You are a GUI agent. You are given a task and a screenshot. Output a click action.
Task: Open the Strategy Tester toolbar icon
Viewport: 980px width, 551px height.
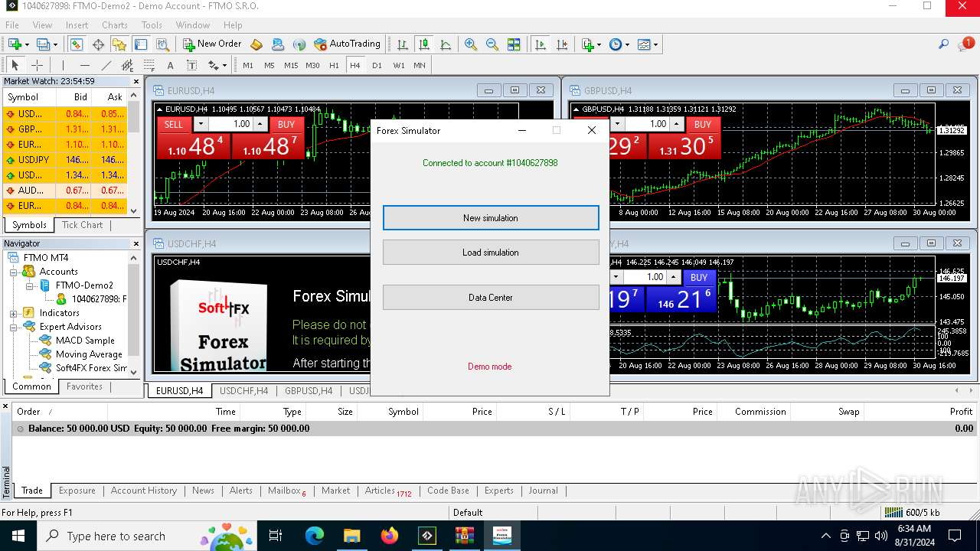[x=162, y=44]
